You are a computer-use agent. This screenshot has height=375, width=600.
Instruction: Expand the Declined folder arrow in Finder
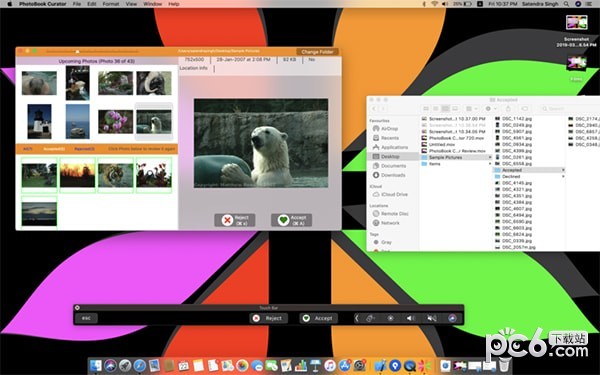[563, 177]
